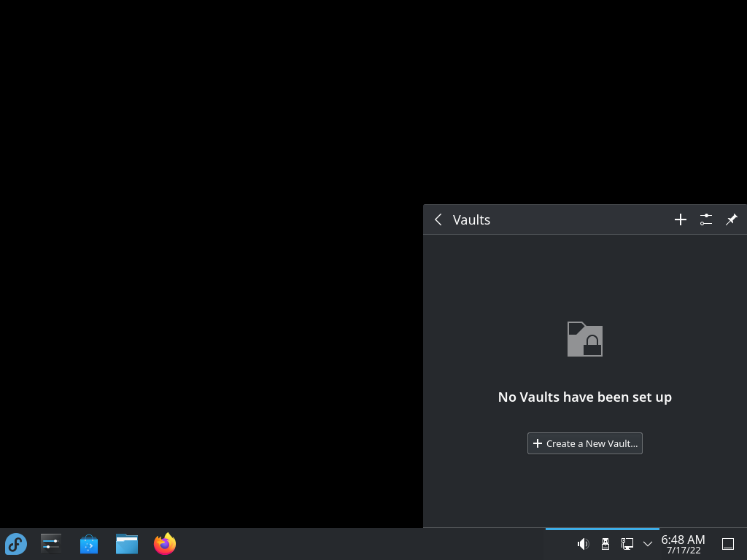The width and height of the screenshot is (747, 560).
Task: Click Create a New Vault button
Action: click(x=584, y=443)
